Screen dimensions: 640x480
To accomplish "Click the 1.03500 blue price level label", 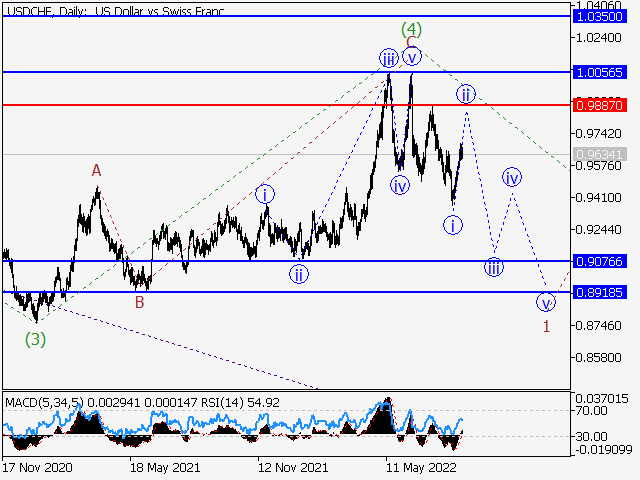I will click(x=599, y=17).
